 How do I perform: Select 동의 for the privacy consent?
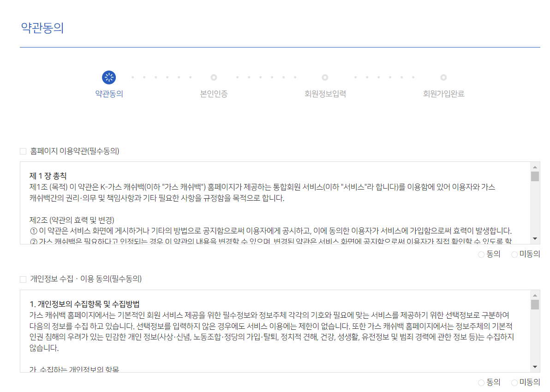coord(481,382)
